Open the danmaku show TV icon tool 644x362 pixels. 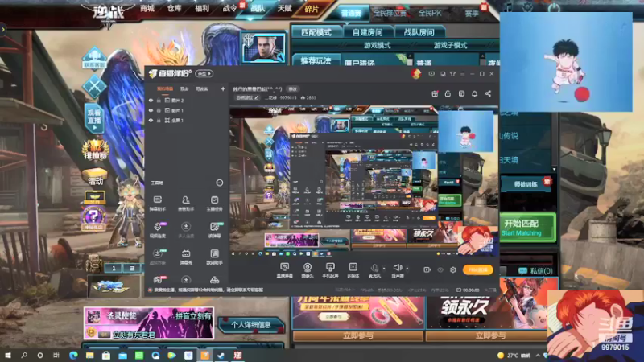(186, 257)
